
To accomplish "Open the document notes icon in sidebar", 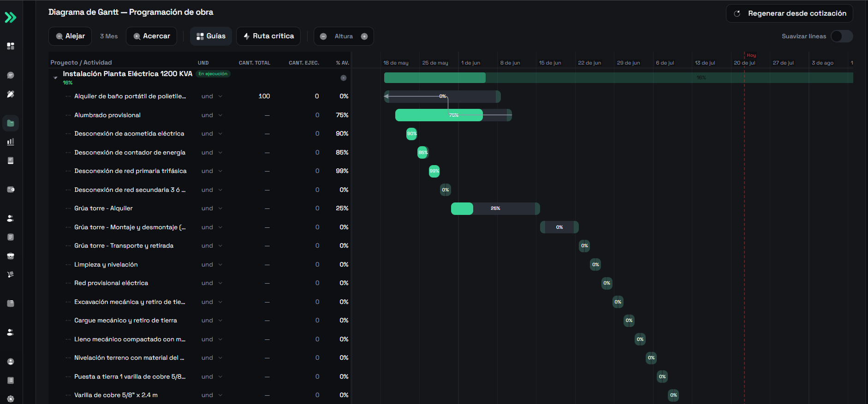I will [x=11, y=237].
